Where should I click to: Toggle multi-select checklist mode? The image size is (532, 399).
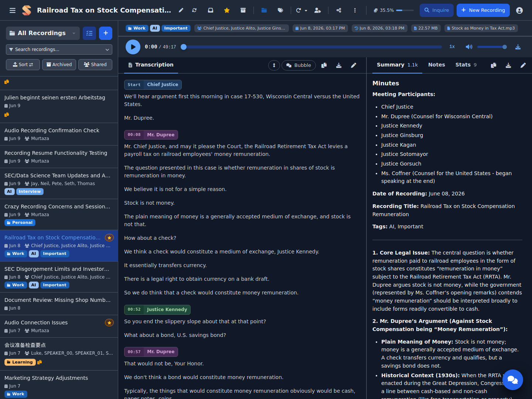click(89, 33)
